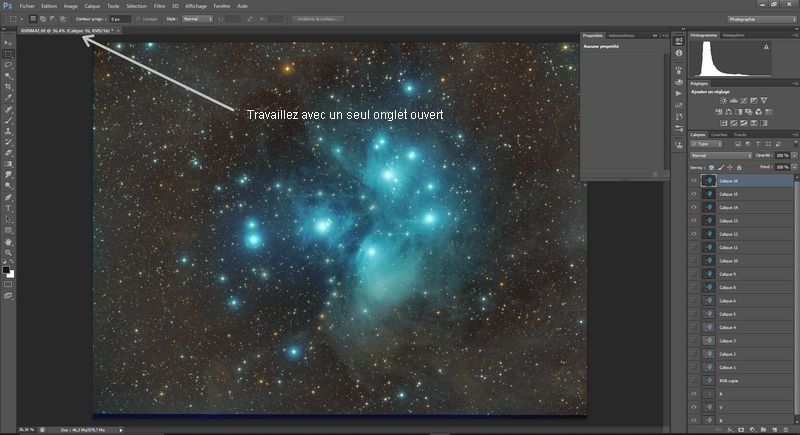Screen dimensions: 800x435
Task: Filter layers by type (T) icon
Action: pyautogui.click(x=758, y=144)
